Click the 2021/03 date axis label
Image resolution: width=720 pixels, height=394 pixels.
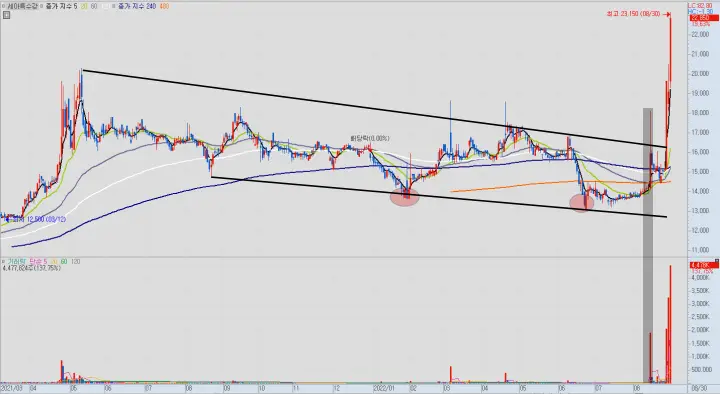click(x=11, y=388)
